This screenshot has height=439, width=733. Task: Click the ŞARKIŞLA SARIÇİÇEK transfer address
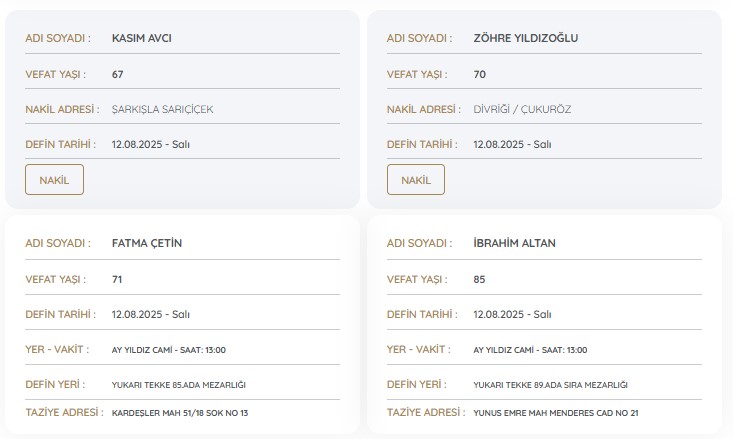coord(162,109)
